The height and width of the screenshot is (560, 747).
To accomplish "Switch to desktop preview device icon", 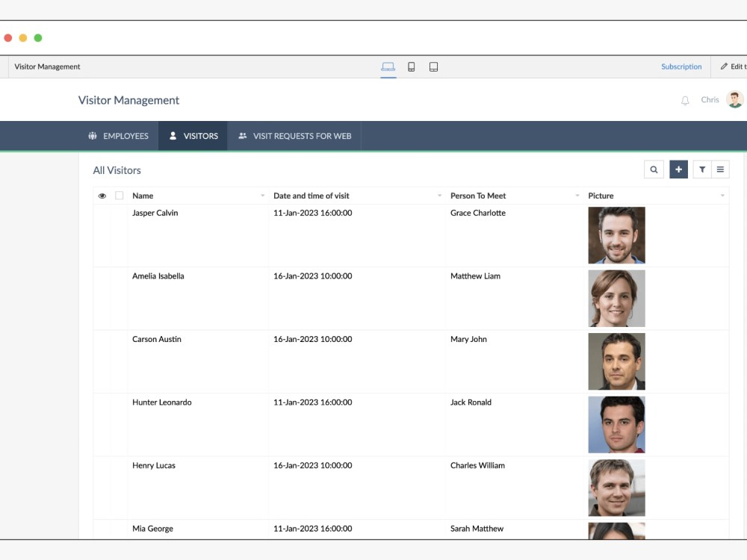I will 388,66.
